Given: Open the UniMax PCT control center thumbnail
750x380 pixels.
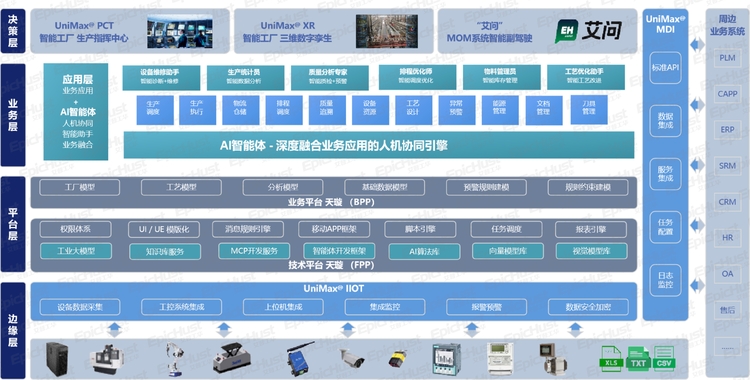Looking at the screenshot, I should [x=180, y=31].
